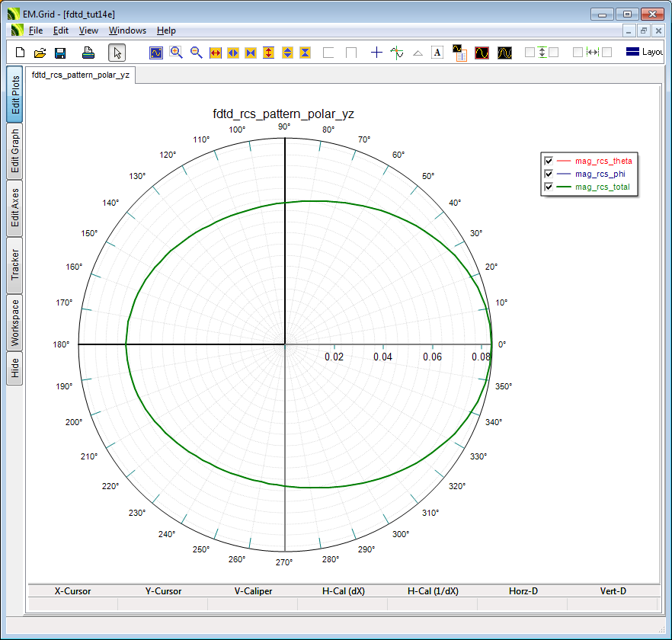
Task: Click the Layout button in toolbar
Action: click(645, 53)
